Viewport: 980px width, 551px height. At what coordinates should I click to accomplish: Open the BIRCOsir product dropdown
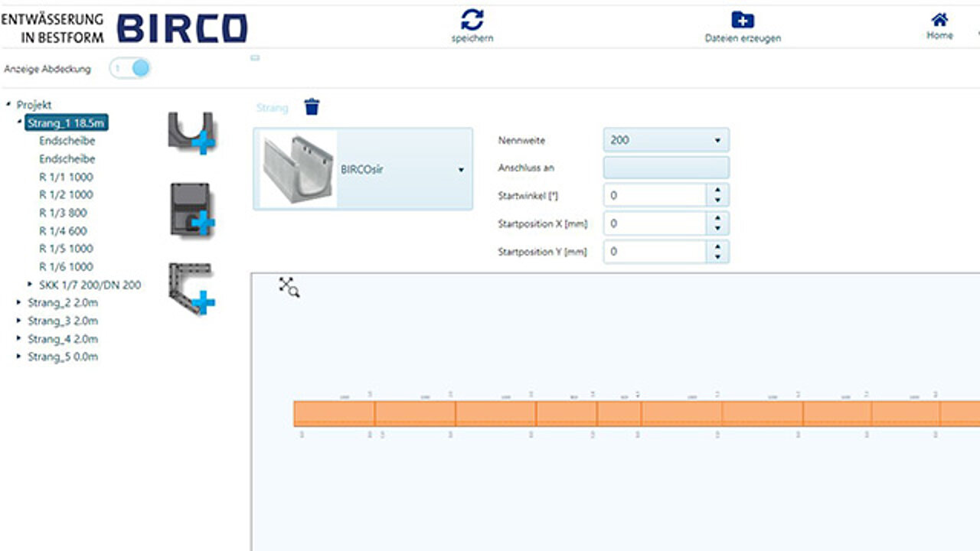pos(363,169)
